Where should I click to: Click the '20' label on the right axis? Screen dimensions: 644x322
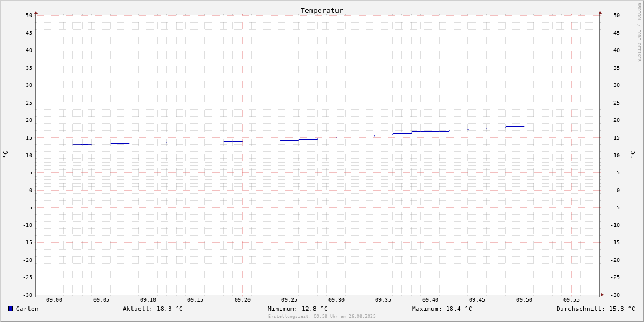coord(617,120)
